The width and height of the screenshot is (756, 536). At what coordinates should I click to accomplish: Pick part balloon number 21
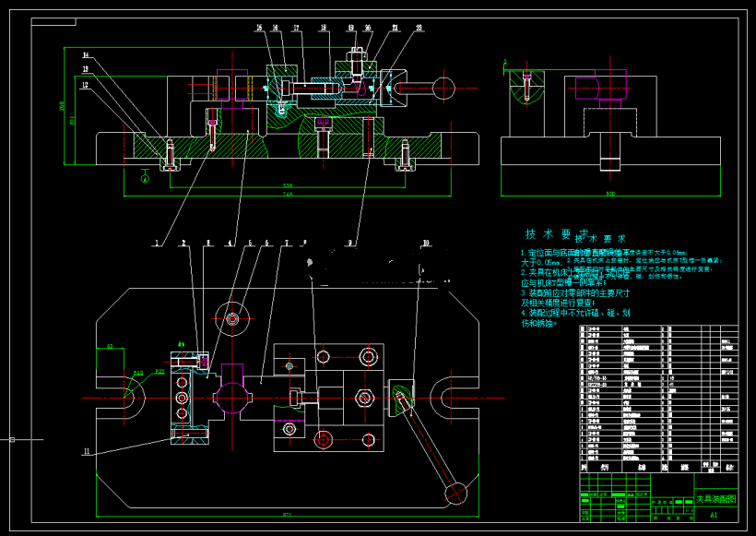click(x=395, y=28)
